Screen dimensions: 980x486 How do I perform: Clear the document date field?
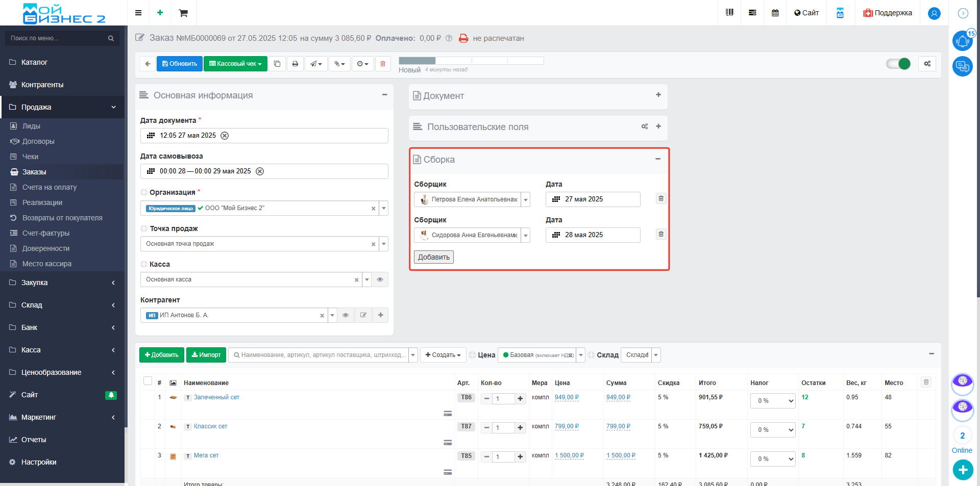point(225,136)
